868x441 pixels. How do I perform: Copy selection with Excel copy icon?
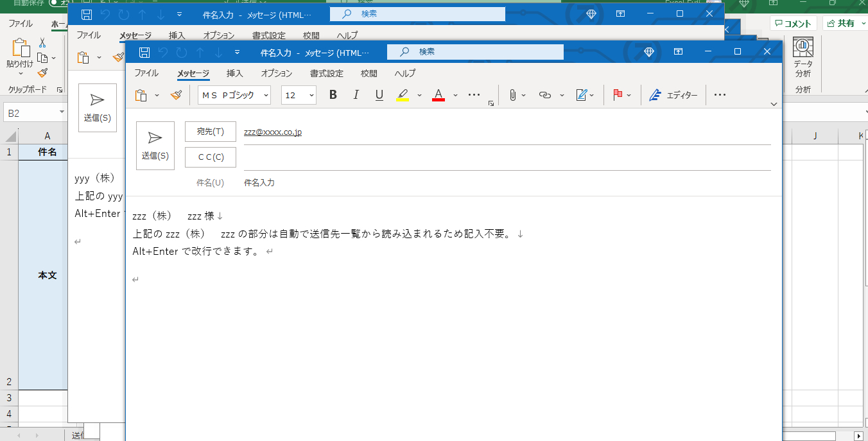(x=42, y=58)
